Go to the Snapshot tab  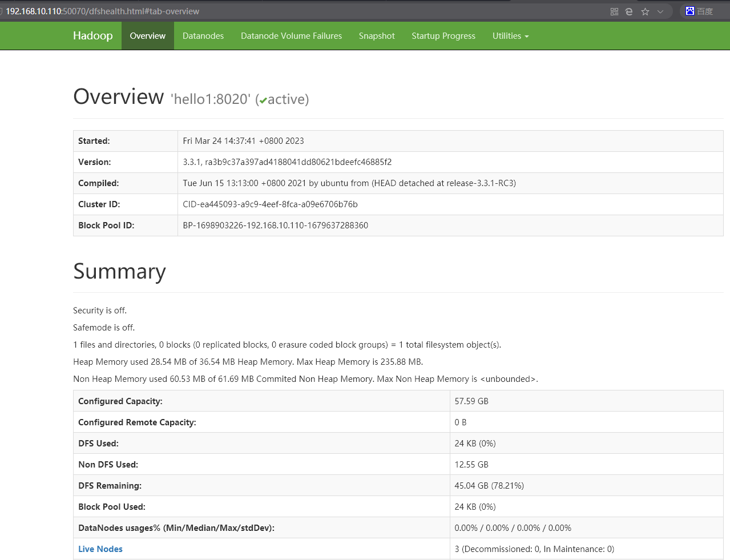377,36
